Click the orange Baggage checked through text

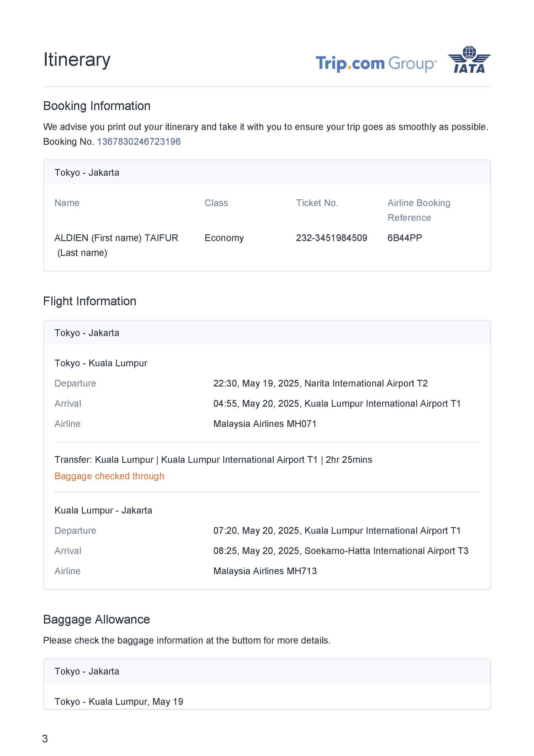click(x=109, y=476)
